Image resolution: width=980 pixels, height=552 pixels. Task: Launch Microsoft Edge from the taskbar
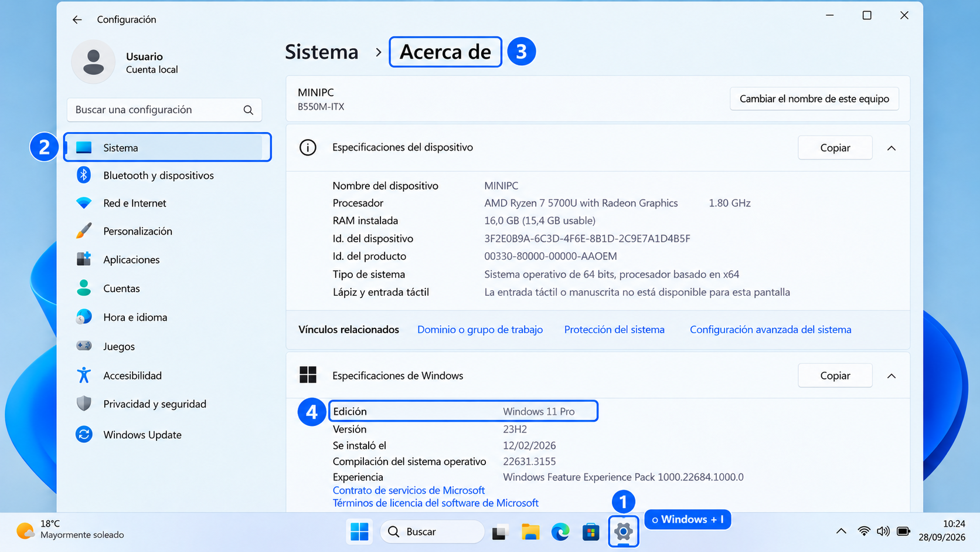pos(560,531)
